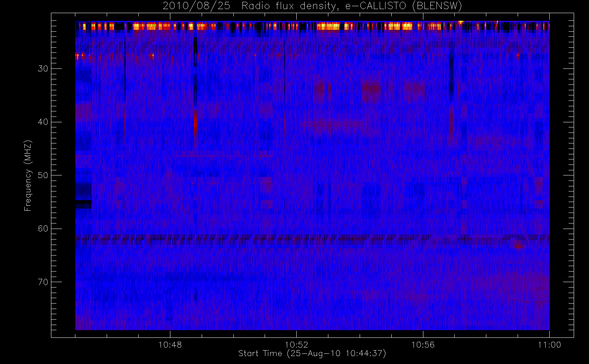Click the 70 frequency tick label

tap(43, 282)
